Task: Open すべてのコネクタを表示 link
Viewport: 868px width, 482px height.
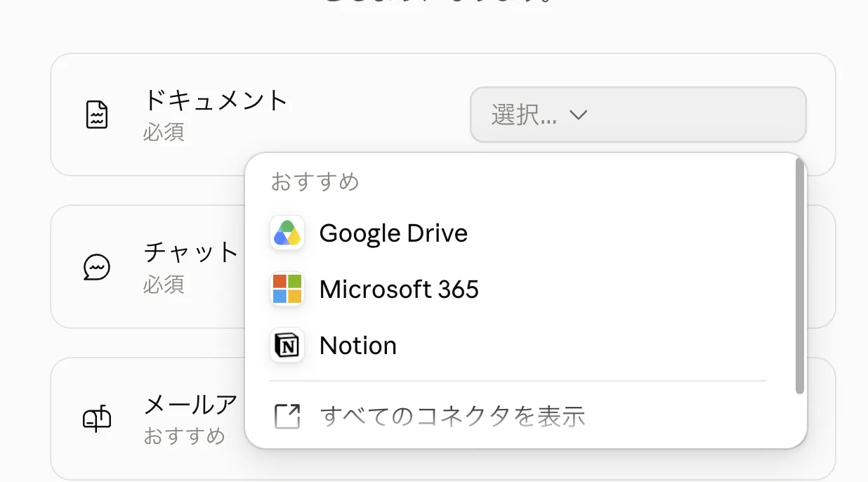Action: point(518,416)
